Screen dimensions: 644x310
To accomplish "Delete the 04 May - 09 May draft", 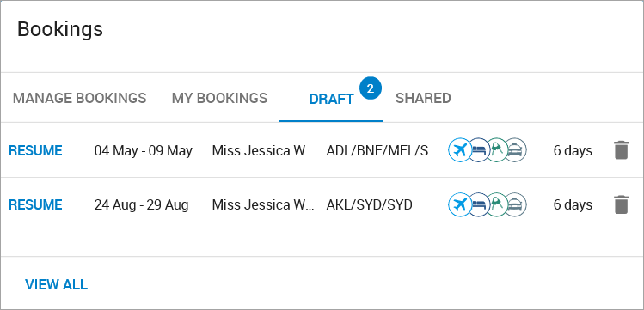I will (x=621, y=150).
